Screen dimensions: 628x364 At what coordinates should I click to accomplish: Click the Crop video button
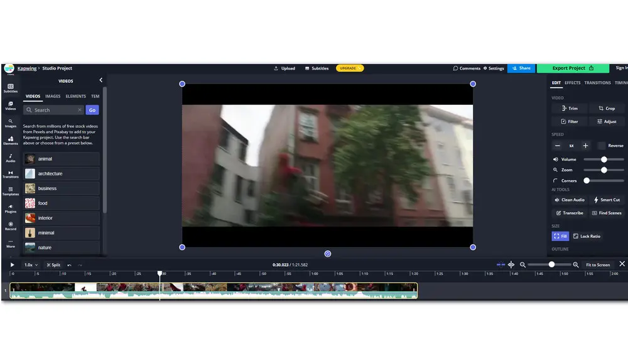pos(607,108)
